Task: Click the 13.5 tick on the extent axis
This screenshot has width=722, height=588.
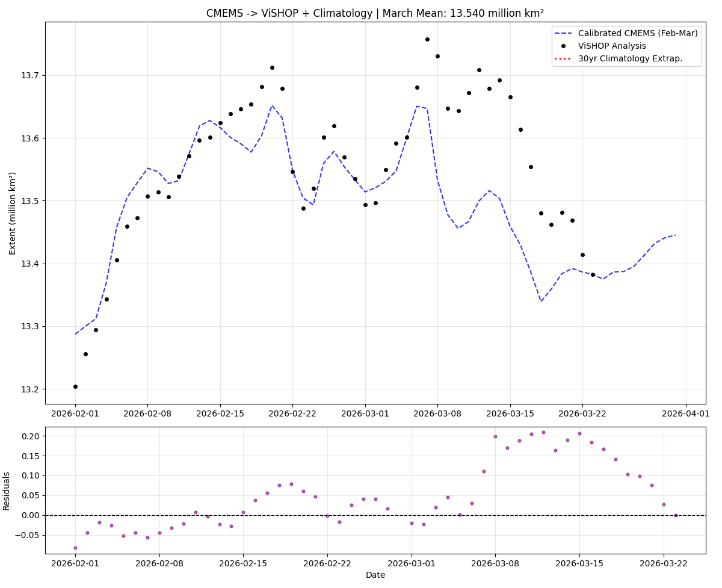Action: pyautogui.click(x=31, y=201)
